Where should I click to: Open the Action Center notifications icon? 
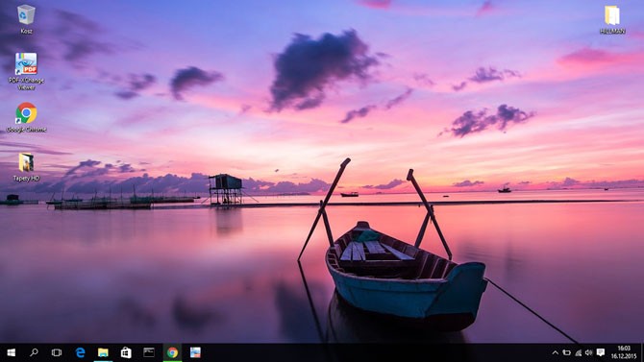click(x=601, y=352)
